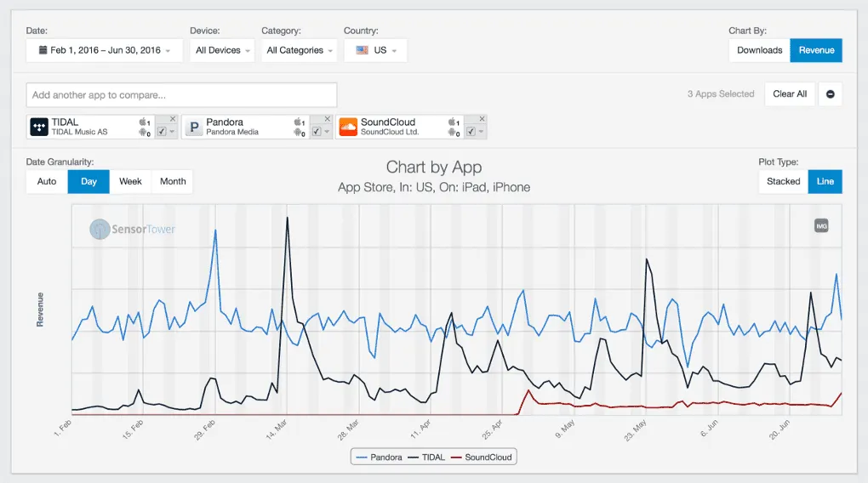Click the calendar icon in the date selector
Screen dimensions: 868x483
[x=43, y=50]
